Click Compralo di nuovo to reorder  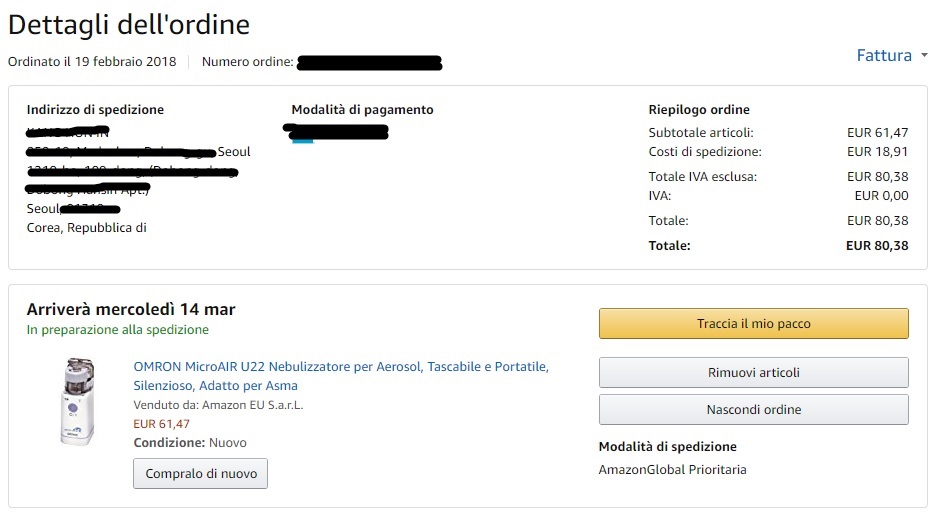pyautogui.click(x=200, y=473)
